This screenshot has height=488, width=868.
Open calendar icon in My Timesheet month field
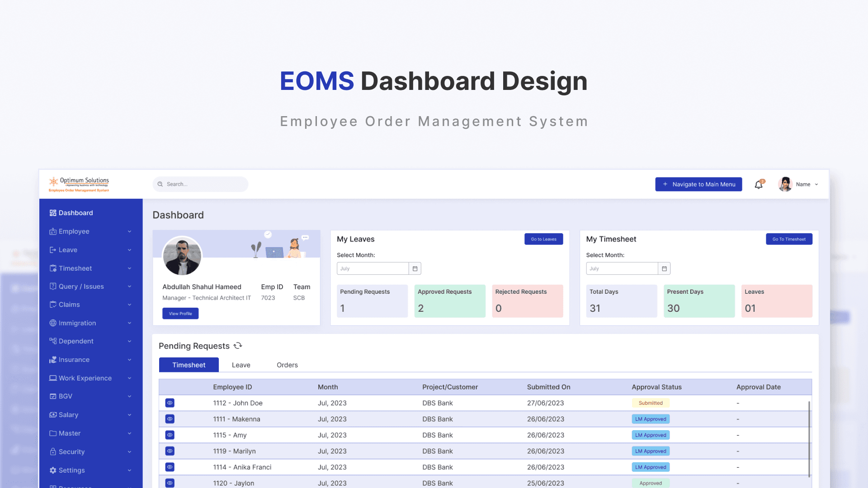664,268
